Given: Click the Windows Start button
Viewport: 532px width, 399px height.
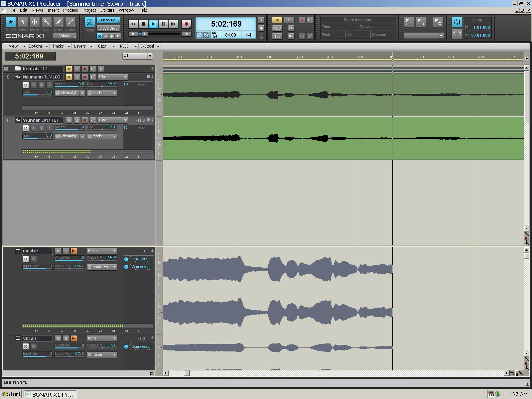Looking at the screenshot, I should [x=11, y=394].
